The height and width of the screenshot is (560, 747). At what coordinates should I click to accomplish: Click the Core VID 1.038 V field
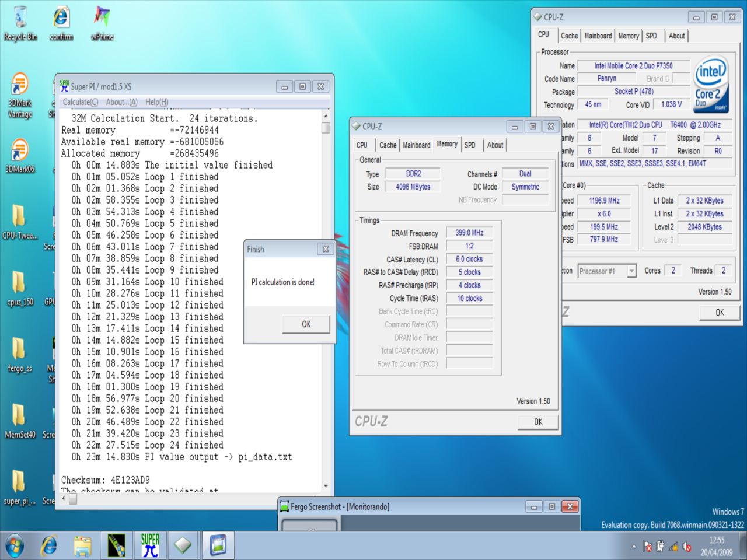click(671, 104)
